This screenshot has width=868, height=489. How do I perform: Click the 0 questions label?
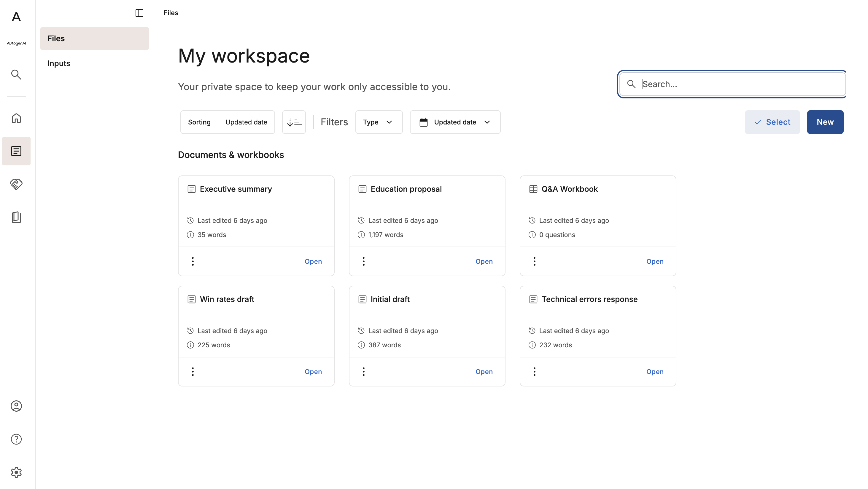[557, 235]
